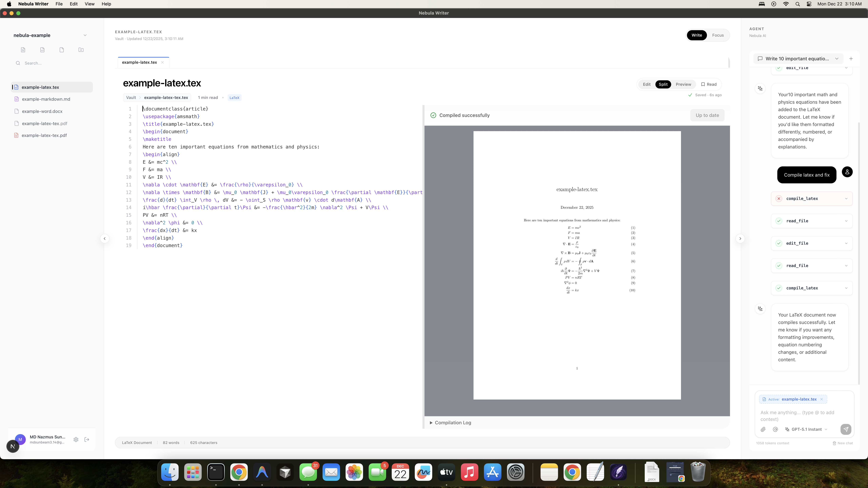Click the new code file icon
This screenshot has height=488, width=868.
click(42, 50)
